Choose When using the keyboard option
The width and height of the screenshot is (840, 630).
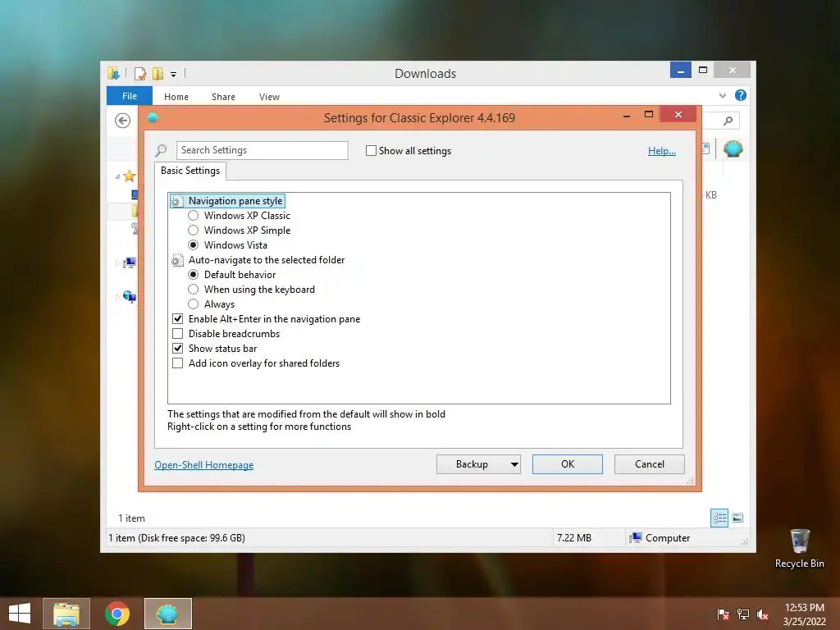coord(194,290)
